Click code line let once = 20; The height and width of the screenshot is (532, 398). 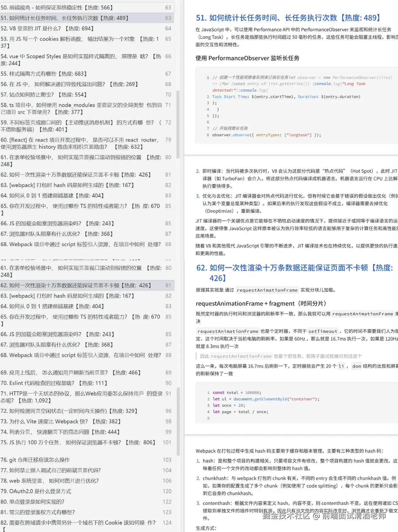[229, 405]
